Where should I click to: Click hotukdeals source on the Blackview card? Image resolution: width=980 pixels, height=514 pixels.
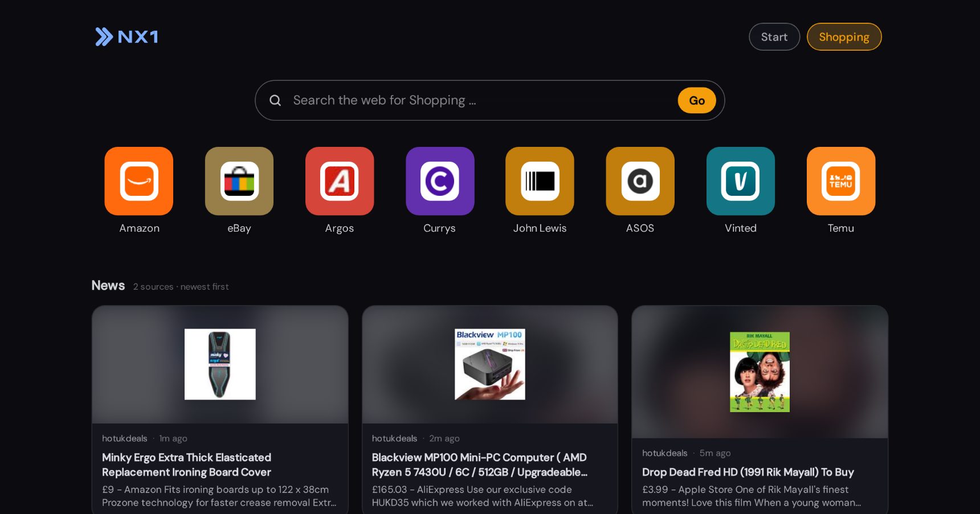tap(394, 438)
